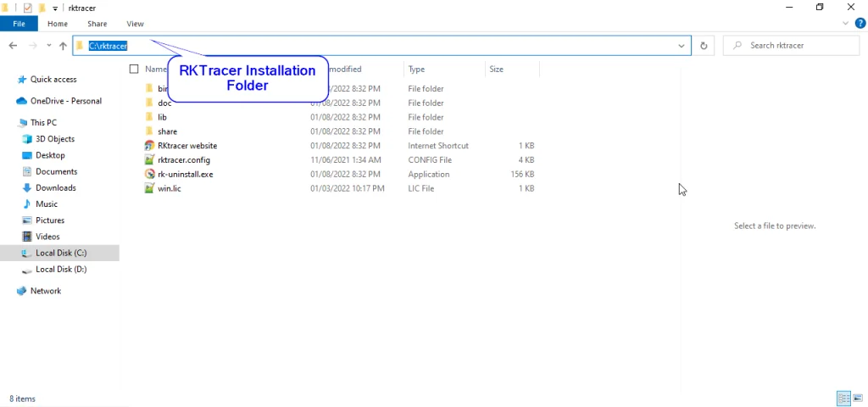Select the RKtracer website name text

187,146
